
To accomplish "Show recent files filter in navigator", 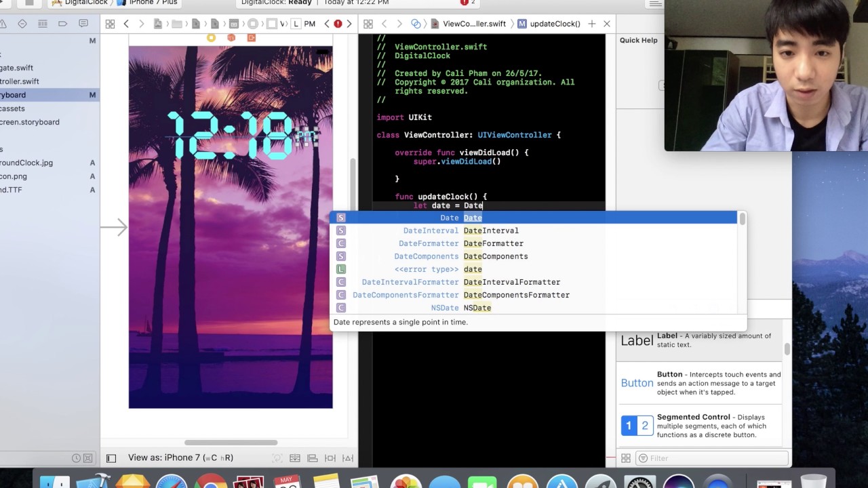I will coord(77,458).
